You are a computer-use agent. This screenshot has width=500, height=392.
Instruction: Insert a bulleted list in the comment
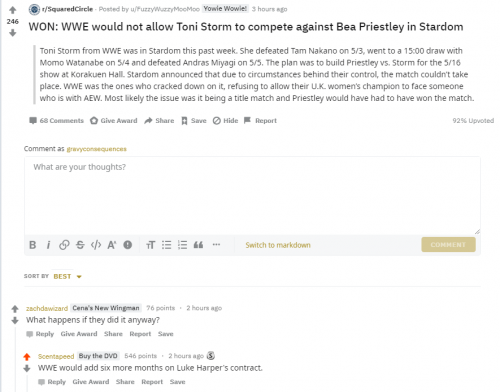point(166,245)
